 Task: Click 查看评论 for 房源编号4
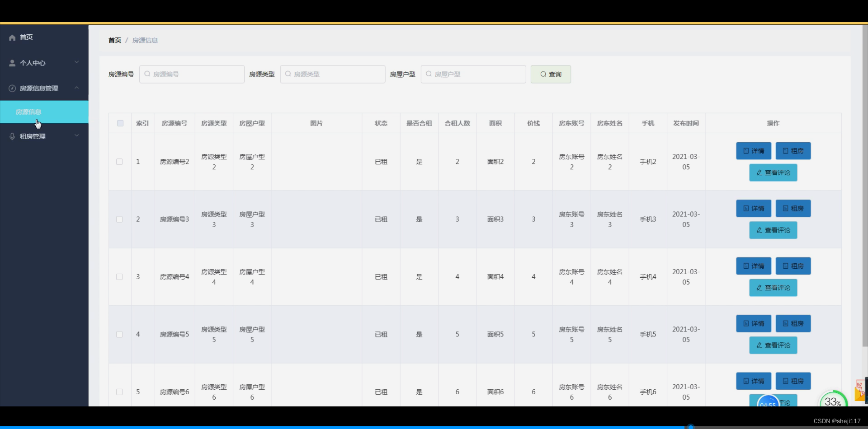tap(773, 288)
